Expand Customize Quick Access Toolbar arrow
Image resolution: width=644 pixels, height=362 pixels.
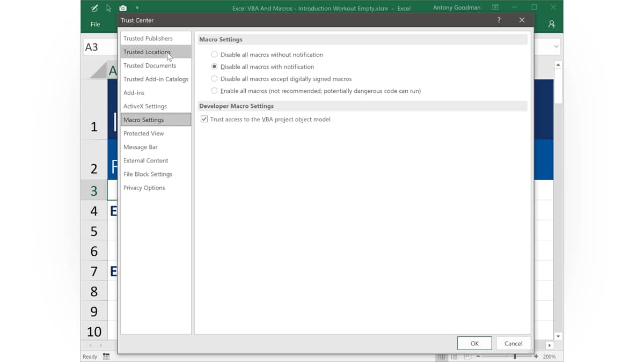(x=137, y=8)
